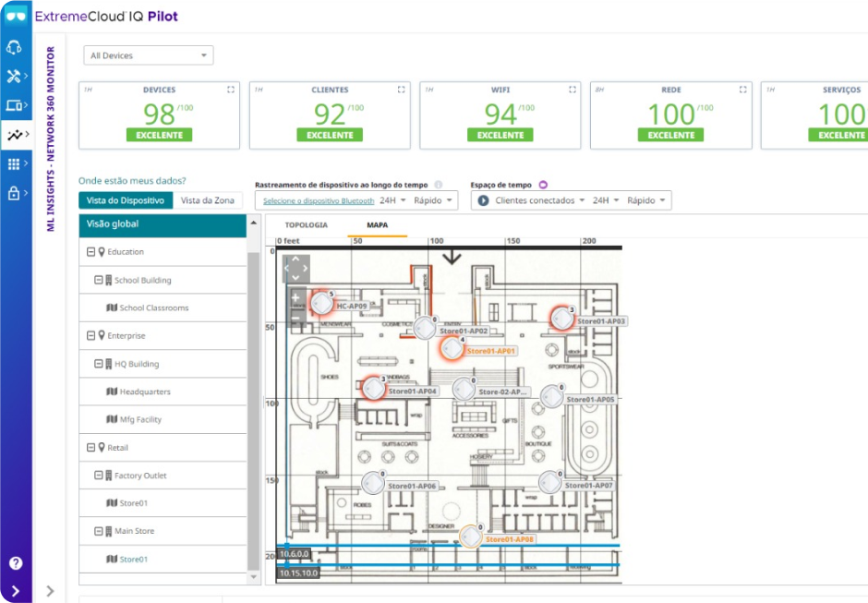Select access point Store01-AP08 on the map
The image size is (868, 603).
[x=471, y=537]
